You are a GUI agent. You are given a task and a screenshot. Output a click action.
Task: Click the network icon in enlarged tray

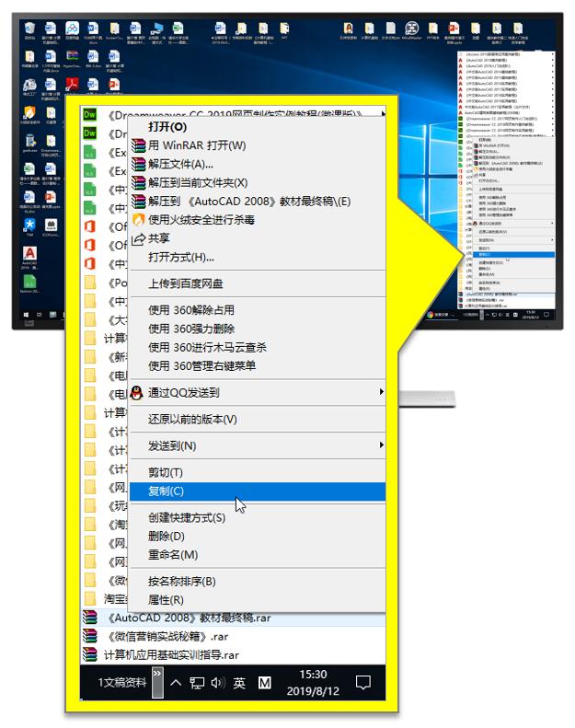tap(197, 683)
